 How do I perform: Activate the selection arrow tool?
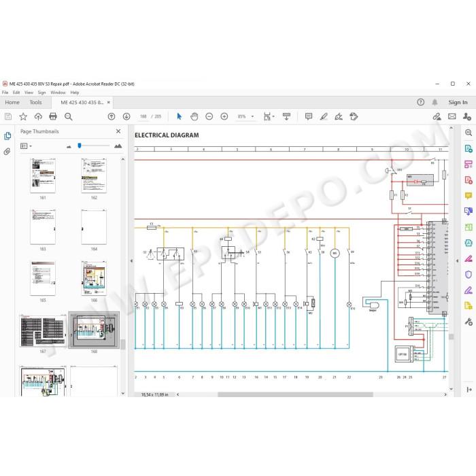click(x=179, y=116)
